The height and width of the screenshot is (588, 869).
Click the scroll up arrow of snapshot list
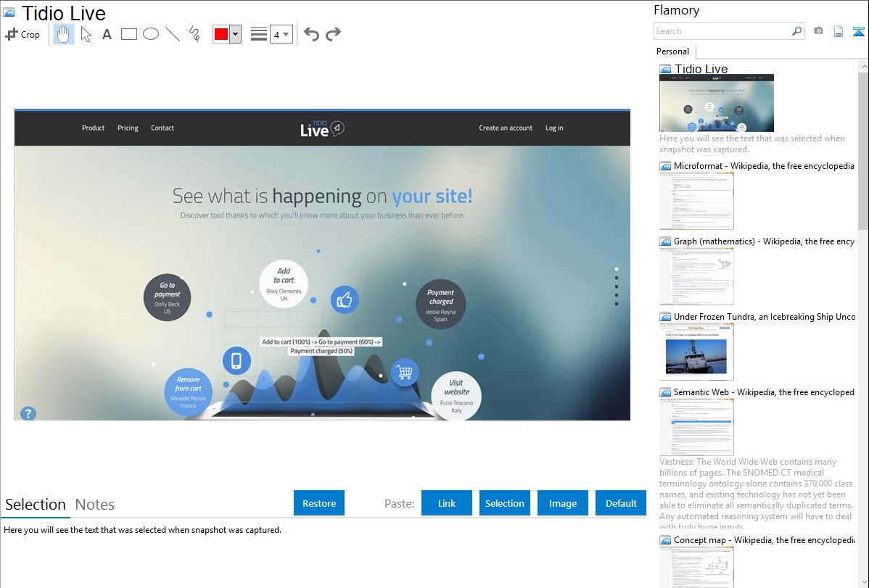tap(863, 66)
